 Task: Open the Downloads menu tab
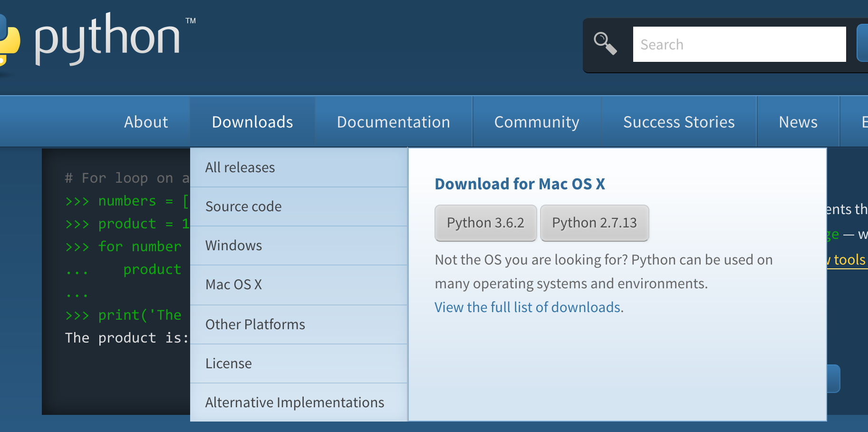coord(252,122)
